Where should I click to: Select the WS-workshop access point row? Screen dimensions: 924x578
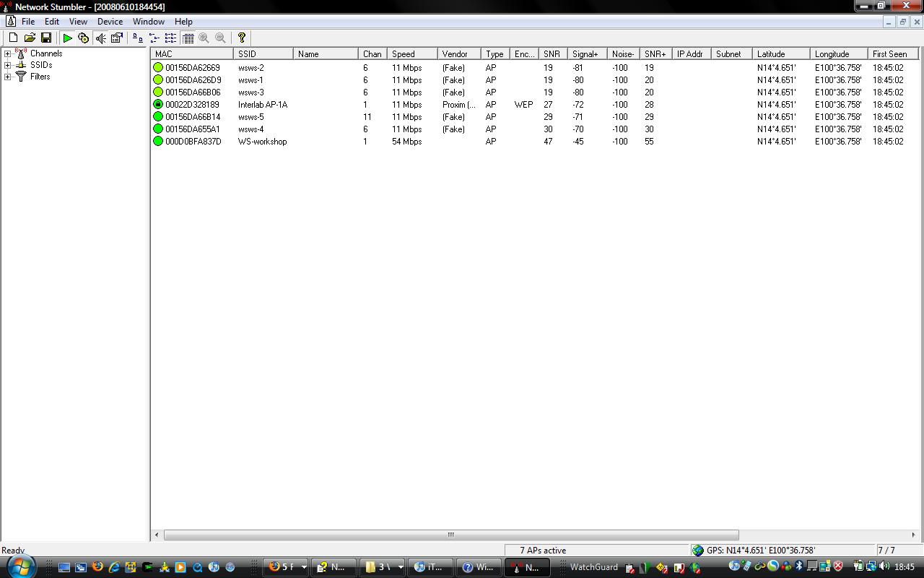click(x=262, y=142)
